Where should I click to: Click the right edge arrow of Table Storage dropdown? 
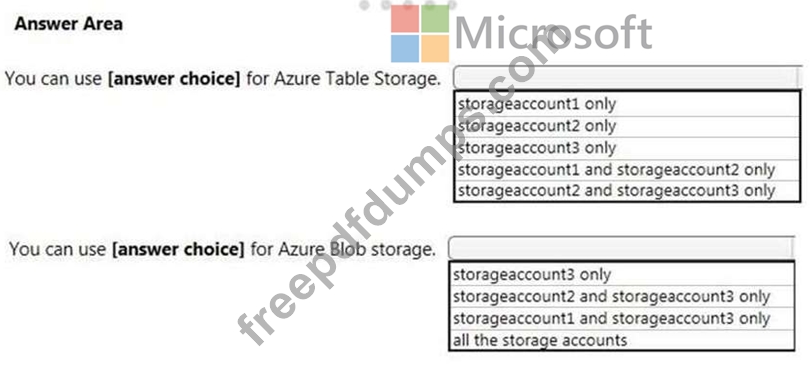799,78
